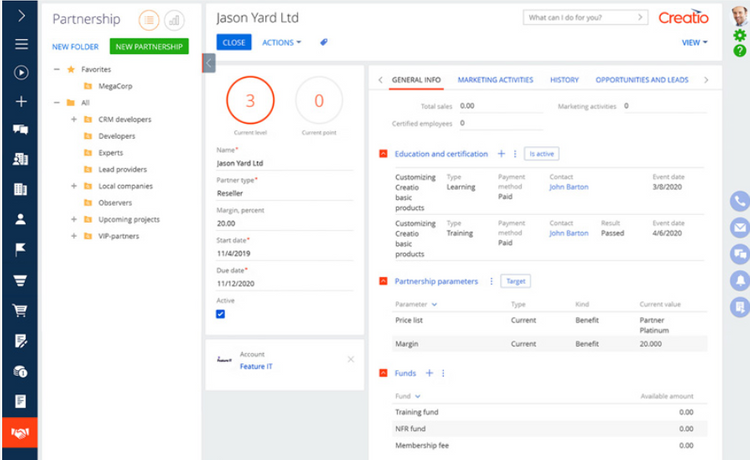Click the tag icon next to Actions

(324, 42)
